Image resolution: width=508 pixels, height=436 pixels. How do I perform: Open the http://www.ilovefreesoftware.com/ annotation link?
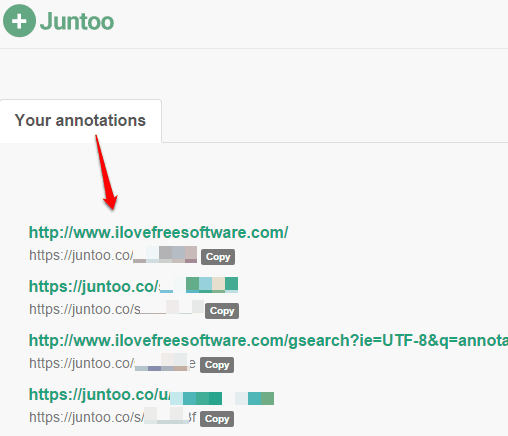(x=158, y=232)
